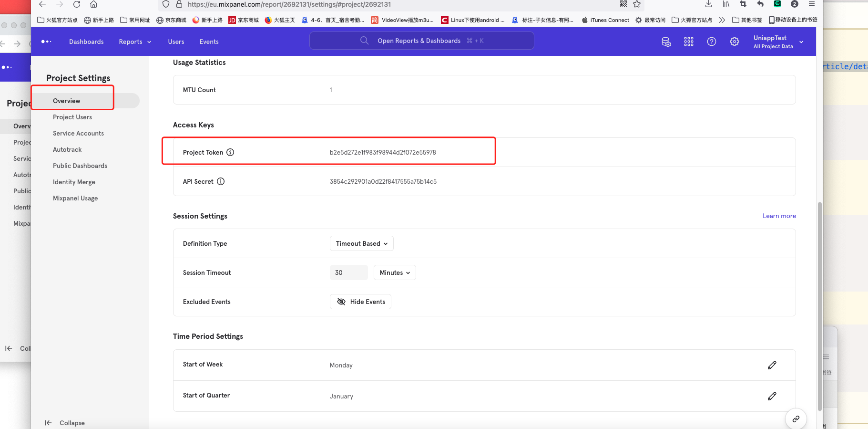This screenshot has height=429, width=868.
Task: Click the Project Token value b2e5d272e1f983f98944d2f072e55978
Action: (383, 152)
